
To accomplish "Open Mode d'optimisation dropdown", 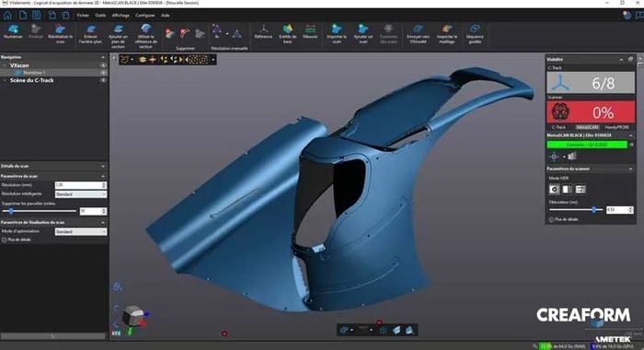I will pyautogui.click(x=81, y=232).
